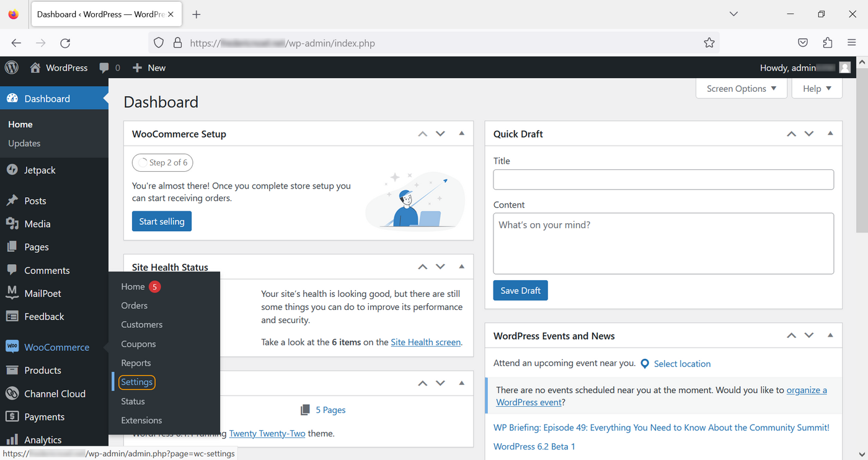This screenshot has width=868, height=460.
Task: Open the Site Health screen link
Action: click(425, 342)
